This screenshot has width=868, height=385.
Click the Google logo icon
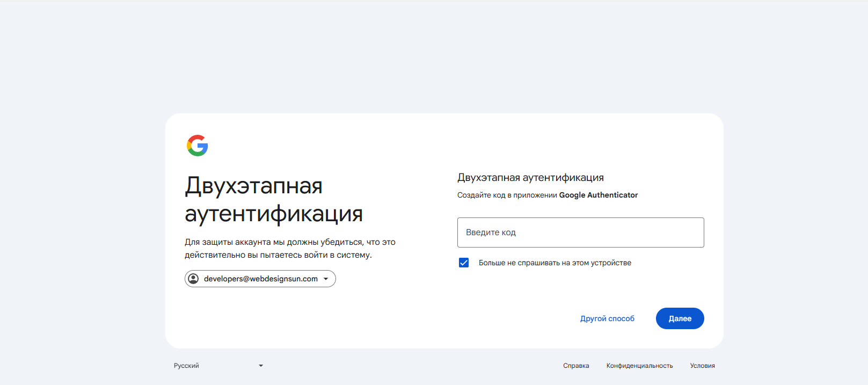pos(198,146)
